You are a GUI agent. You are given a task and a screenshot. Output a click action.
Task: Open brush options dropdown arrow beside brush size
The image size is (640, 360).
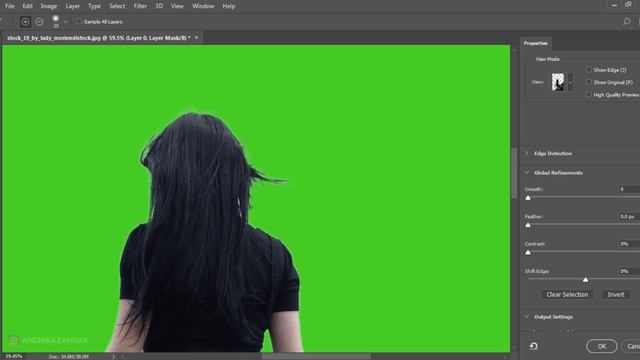coord(66,22)
